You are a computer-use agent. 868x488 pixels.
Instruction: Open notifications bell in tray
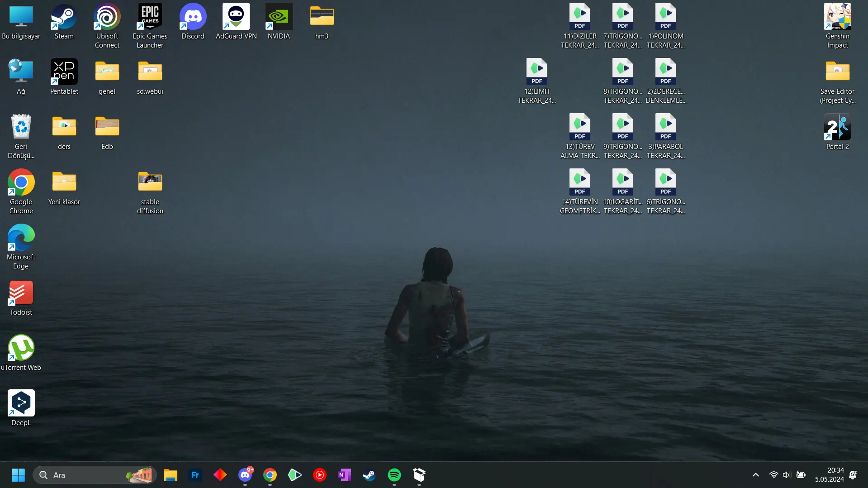pos(853,475)
